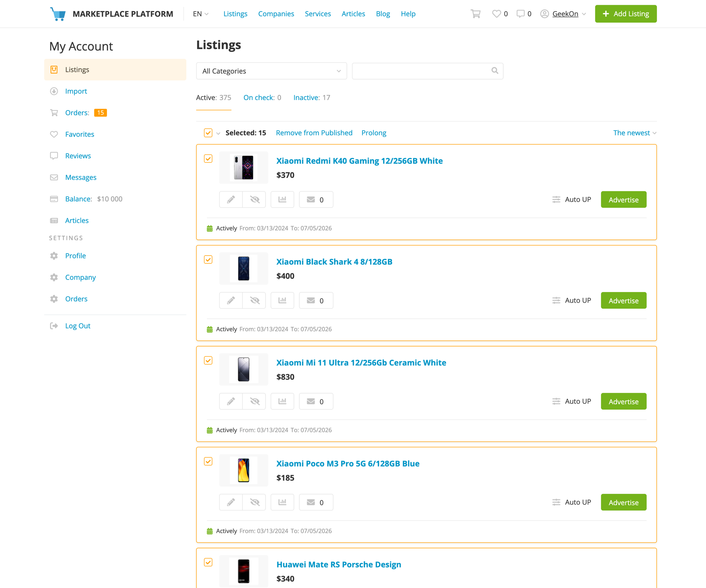
Task: Open Profile settings in sidebar
Action: [115, 256]
